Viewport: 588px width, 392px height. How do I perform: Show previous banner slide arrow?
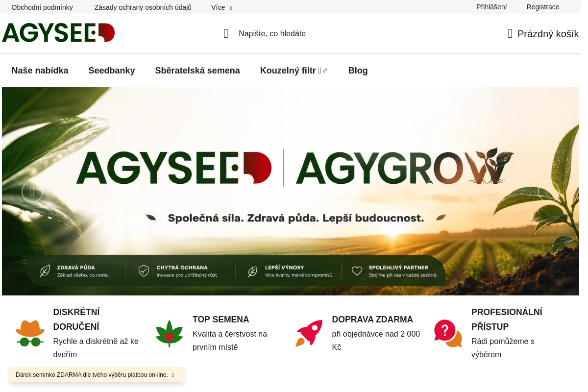(x=32, y=192)
